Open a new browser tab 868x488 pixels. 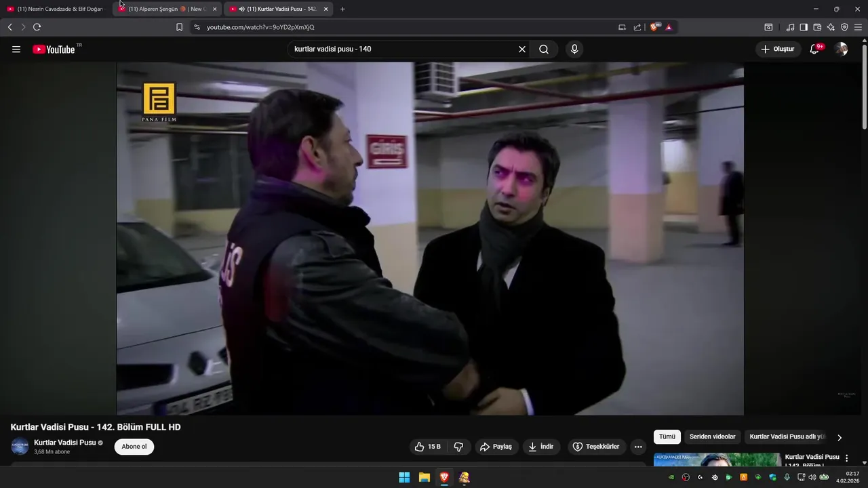(x=342, y=9)
